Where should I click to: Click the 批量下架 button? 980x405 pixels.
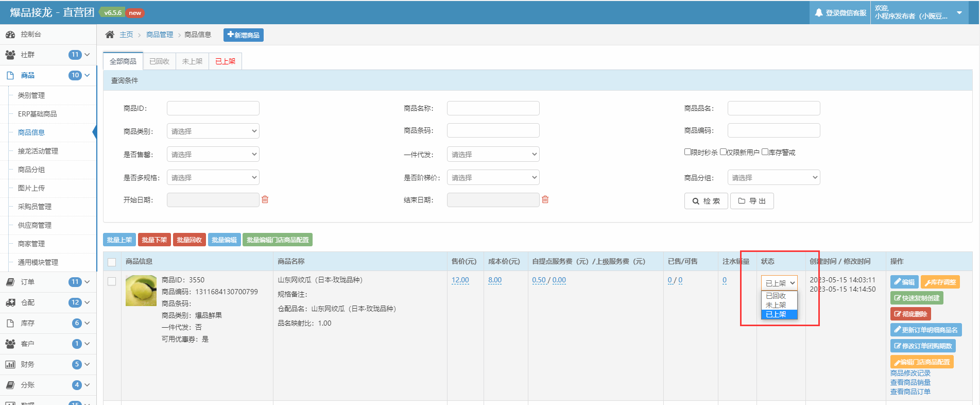154,240
